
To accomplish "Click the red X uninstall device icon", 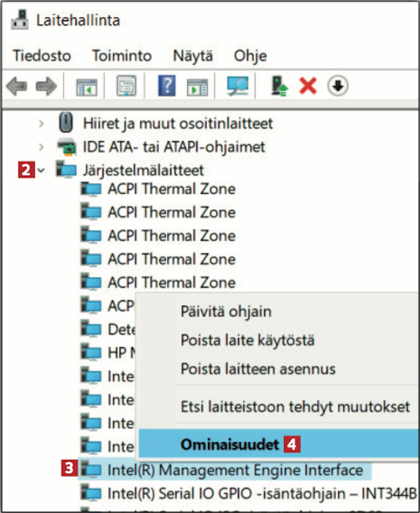I will click(308, 86).
